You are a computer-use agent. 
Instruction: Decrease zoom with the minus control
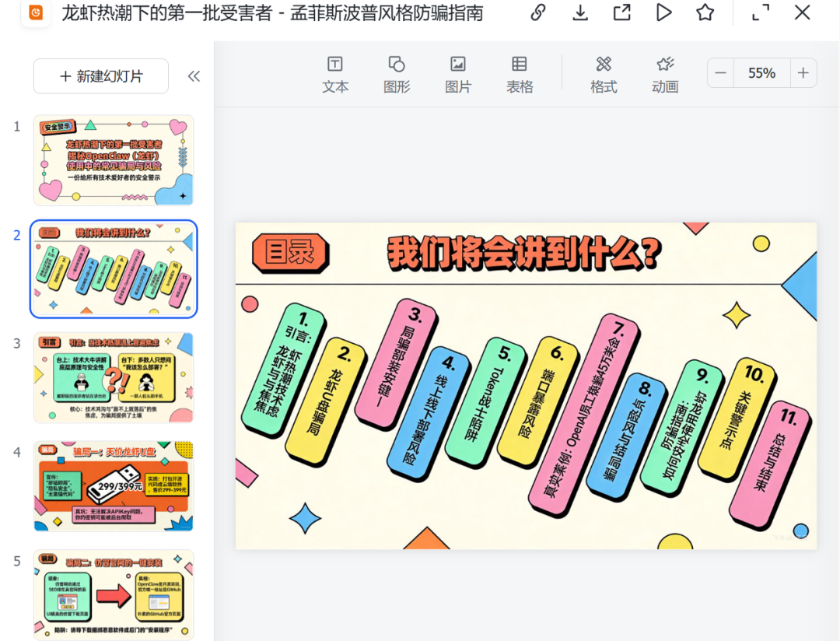720,72
